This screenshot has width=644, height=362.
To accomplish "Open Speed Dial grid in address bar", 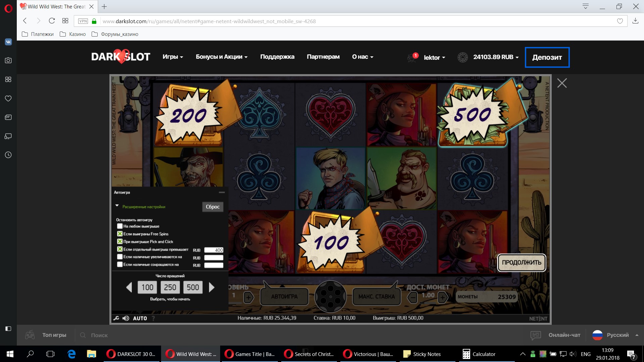I will click(65, 21).
